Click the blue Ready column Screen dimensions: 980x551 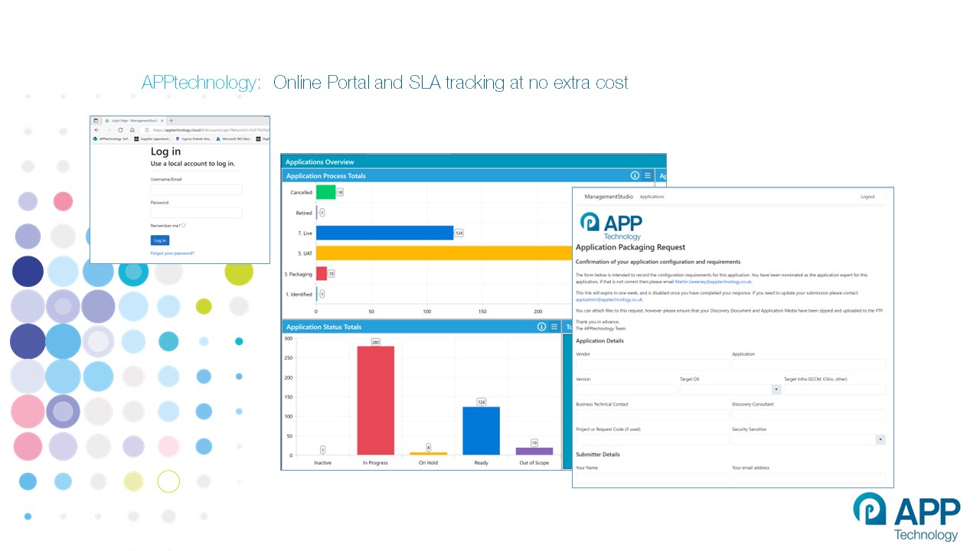tap(481, 431)
